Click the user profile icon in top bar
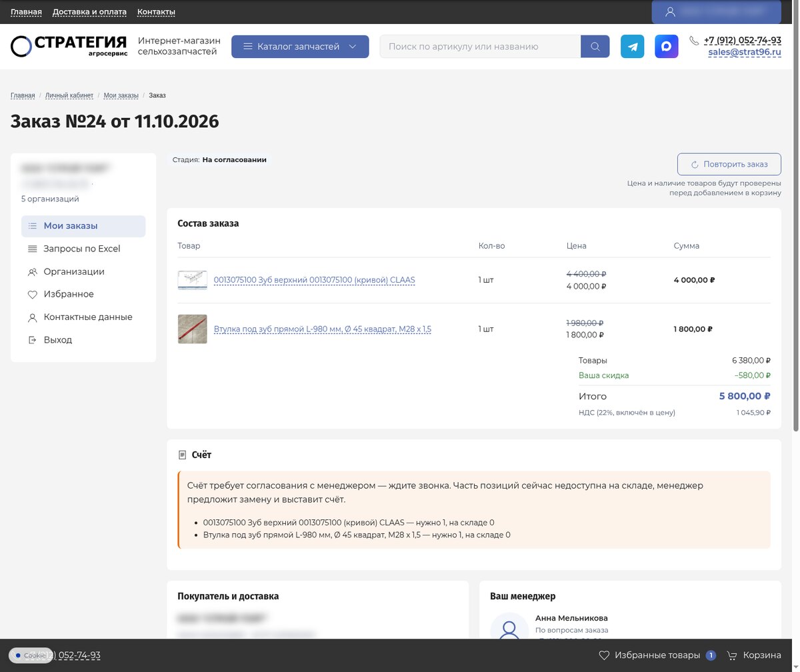The width and height of the screenshot is (800, 672). pos(670,12)
